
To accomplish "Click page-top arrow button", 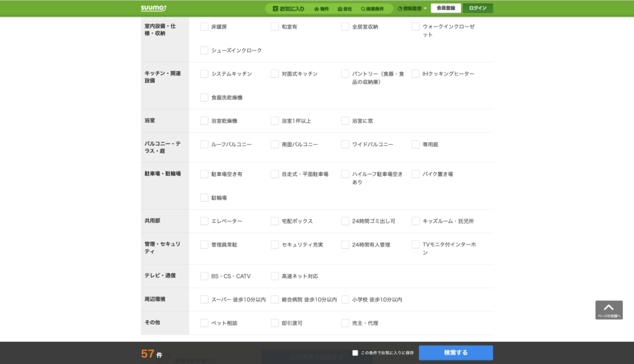I will coord(609,310).
